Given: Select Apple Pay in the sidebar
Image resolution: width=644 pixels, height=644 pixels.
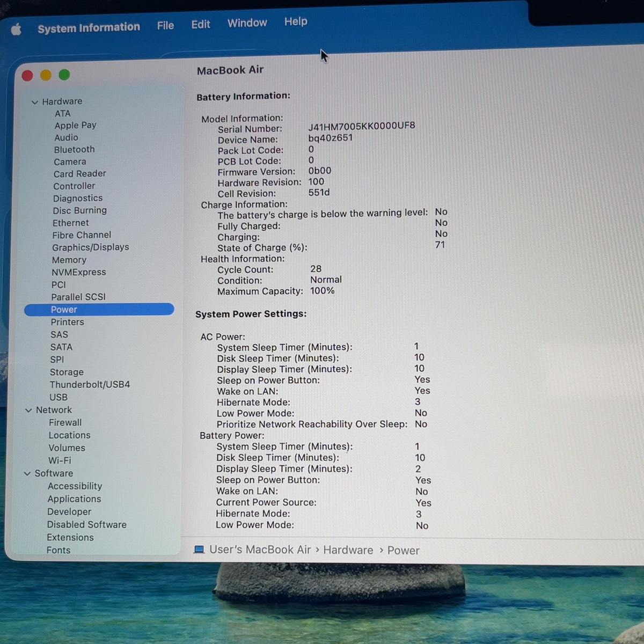Looking at the screenshot, I should coord(75,125).
